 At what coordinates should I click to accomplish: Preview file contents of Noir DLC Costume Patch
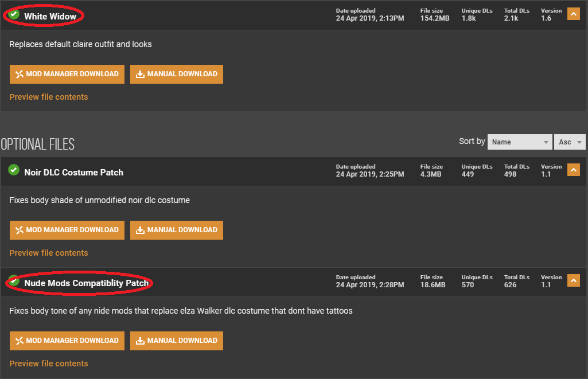(x=49, y=253)
